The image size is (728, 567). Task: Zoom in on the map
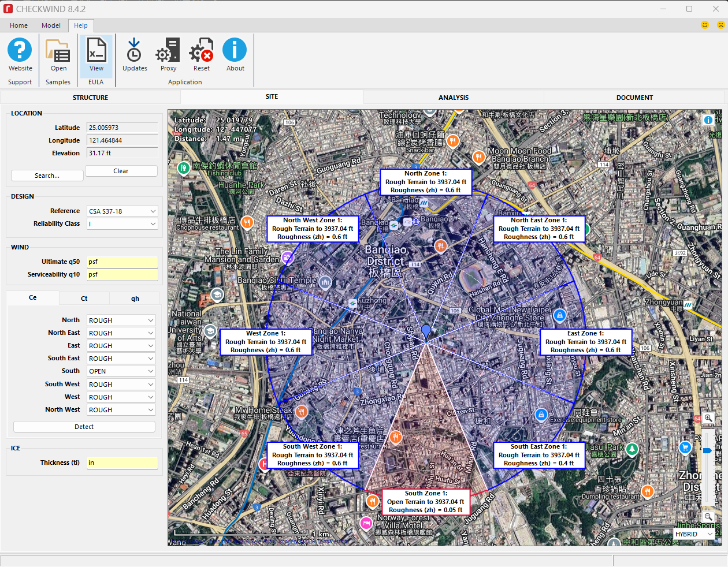pos(708,418)
